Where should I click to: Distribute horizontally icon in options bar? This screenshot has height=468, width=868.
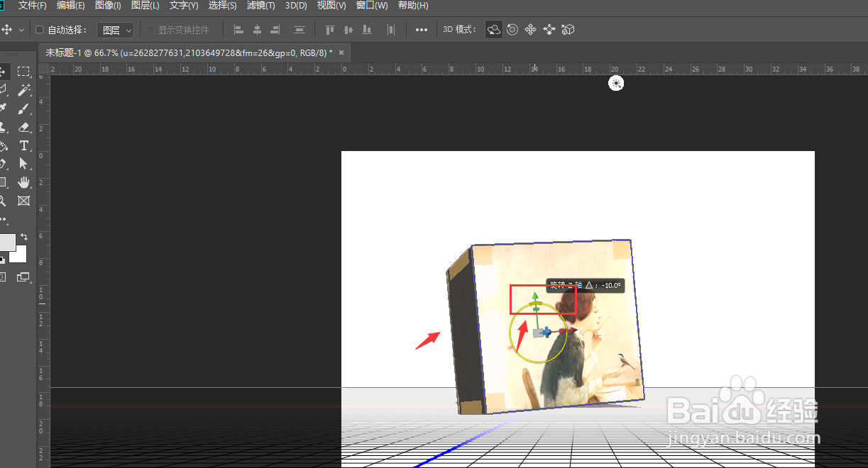point(390,30)
